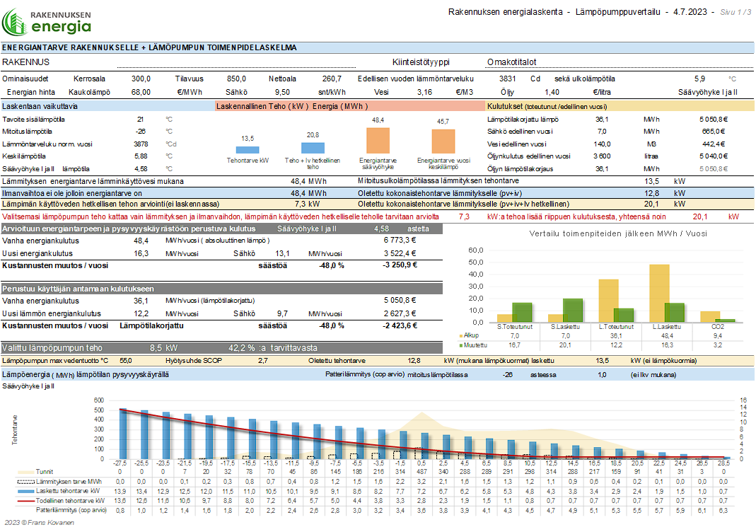Click the Tavoite sisälämpötila value 21
Image resolution: width=756 pixels, height=532 pixels.
pyautogui.click(x=140, y=120)
